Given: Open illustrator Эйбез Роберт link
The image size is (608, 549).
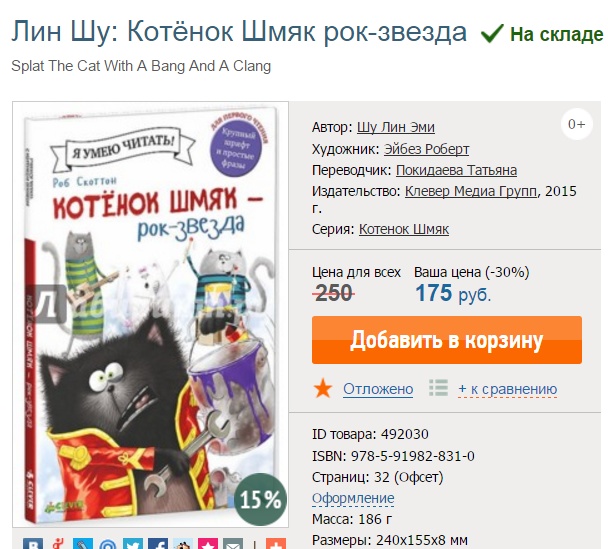Looking at the screenshot, I should [x=427, y=149].
